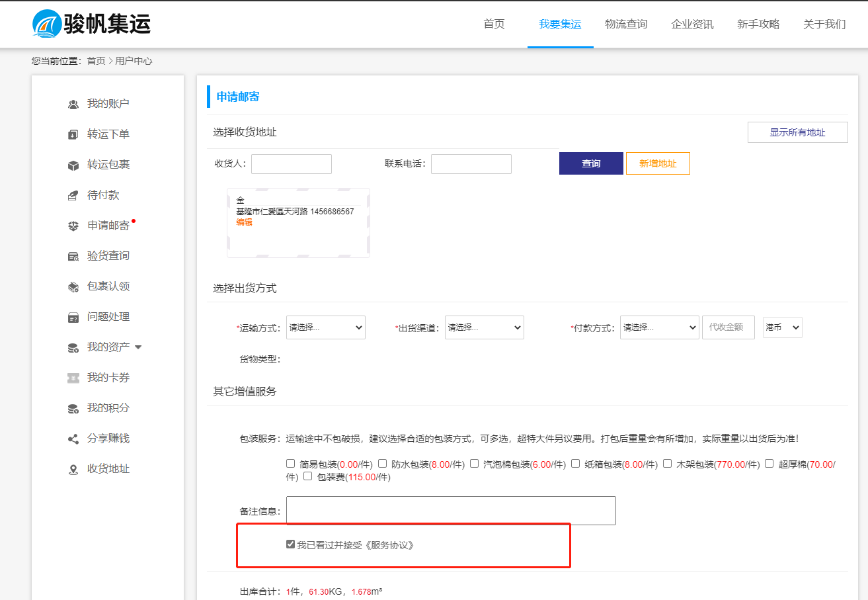868x600 pixels.
Task: Open the 运输方式 dropdown
Action: click(x=325, y=327)
